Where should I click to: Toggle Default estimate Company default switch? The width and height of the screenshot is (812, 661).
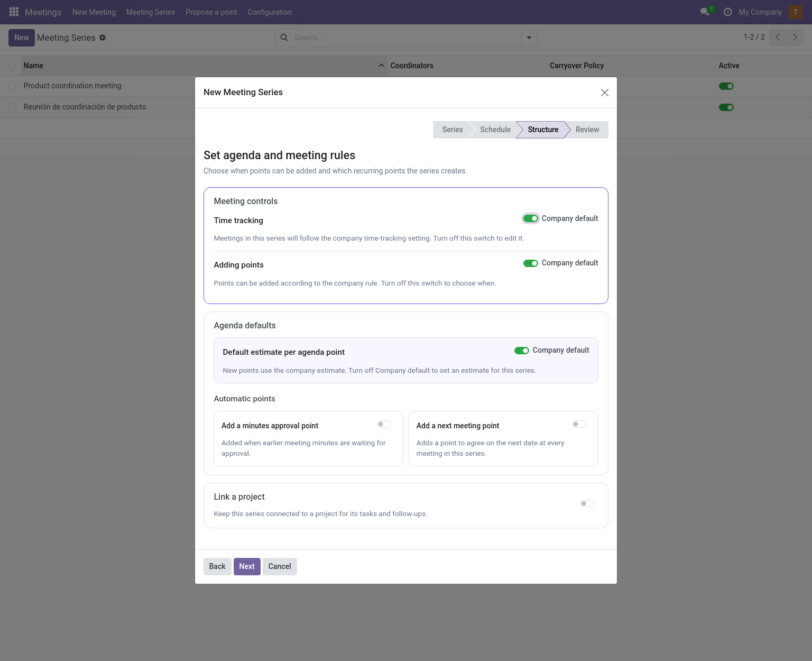pyautogui.click(x=522, y=351)
